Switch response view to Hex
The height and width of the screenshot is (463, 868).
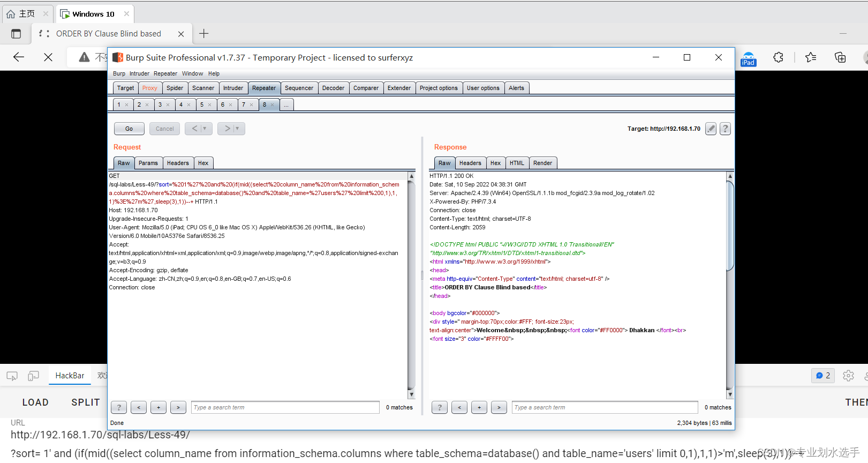(x=495, y=163)
